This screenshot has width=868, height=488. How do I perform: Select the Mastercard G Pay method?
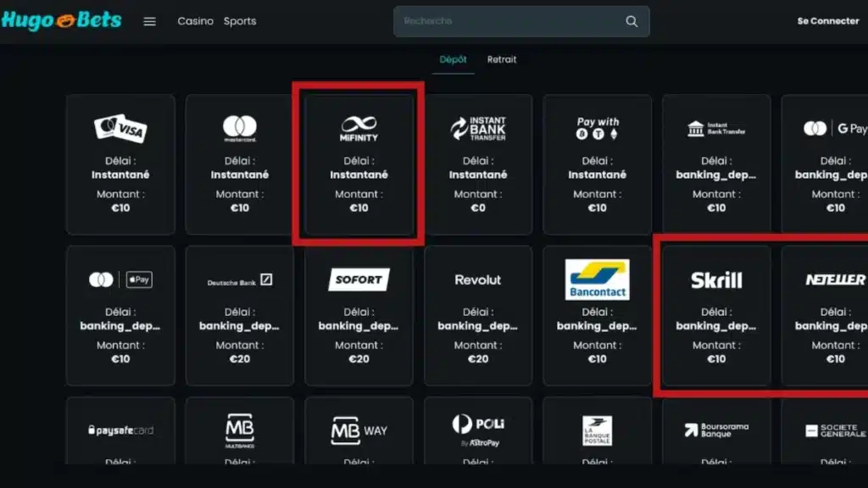click(825, 164)
